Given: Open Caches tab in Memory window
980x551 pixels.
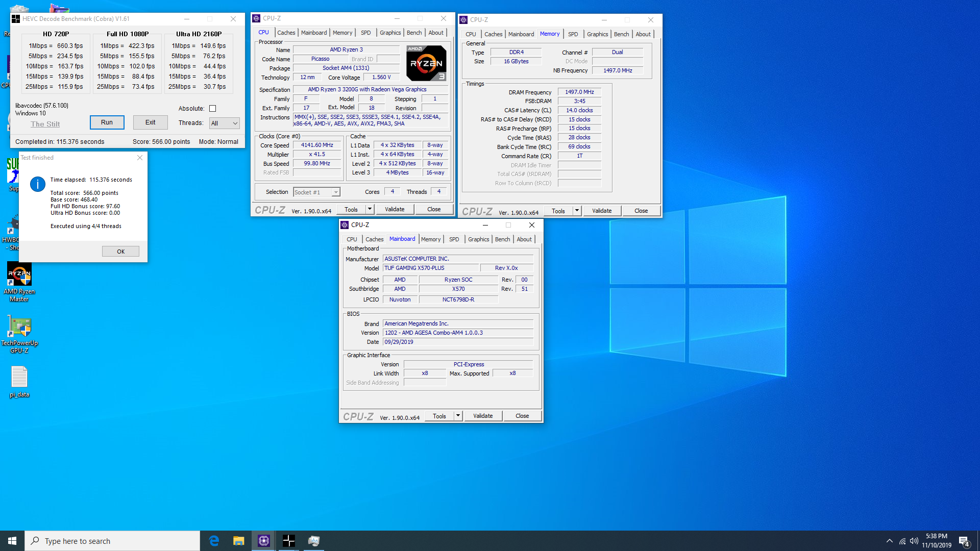Looking at the screenshot, I should [x=494, y=34].
